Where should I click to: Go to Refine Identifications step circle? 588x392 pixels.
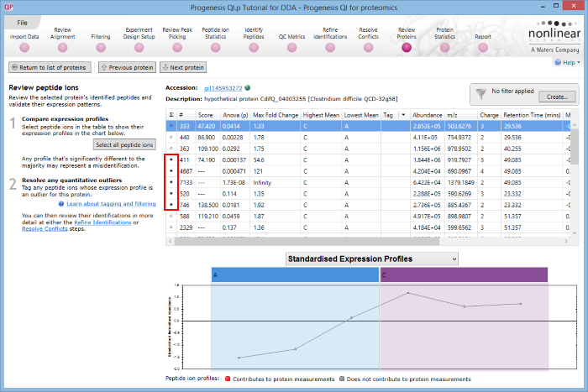(330, 48)
